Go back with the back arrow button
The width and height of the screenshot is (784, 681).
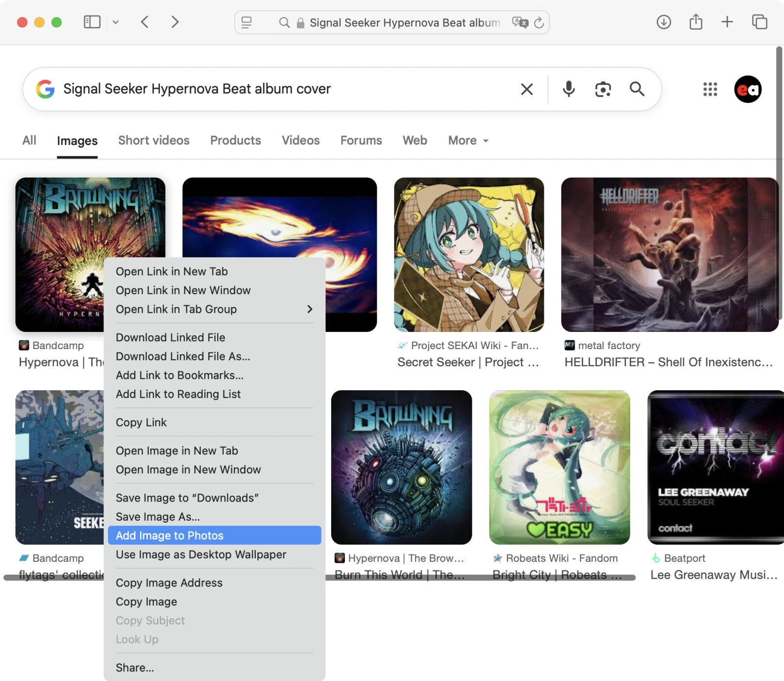pyautogui.click(x=145, y=22)
